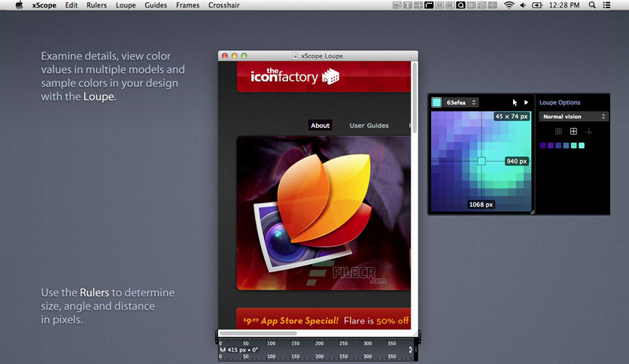The width and height of the screenshot is (629, 364).
Task: Click the Frames tool icon in menu bar
Action: [x=482, y=5]
